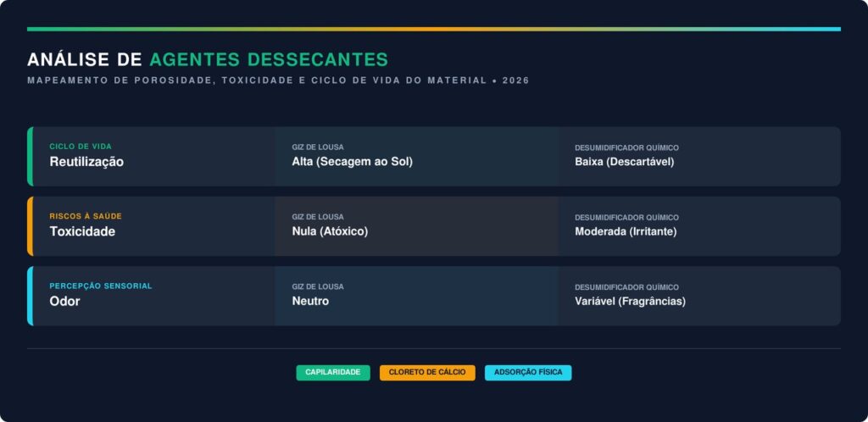Viewport: 868px width, 422px height.
Task: Click the Reutilização row heading
Action: pyautogui.click(x=86, y=162)
